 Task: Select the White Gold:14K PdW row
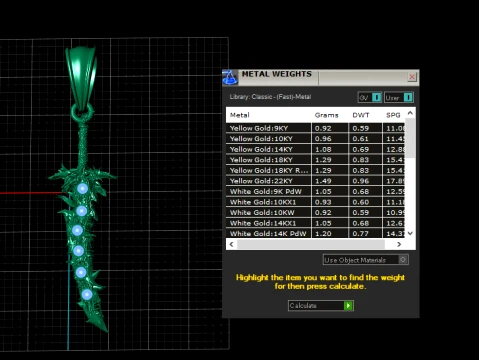click(315, 233)
